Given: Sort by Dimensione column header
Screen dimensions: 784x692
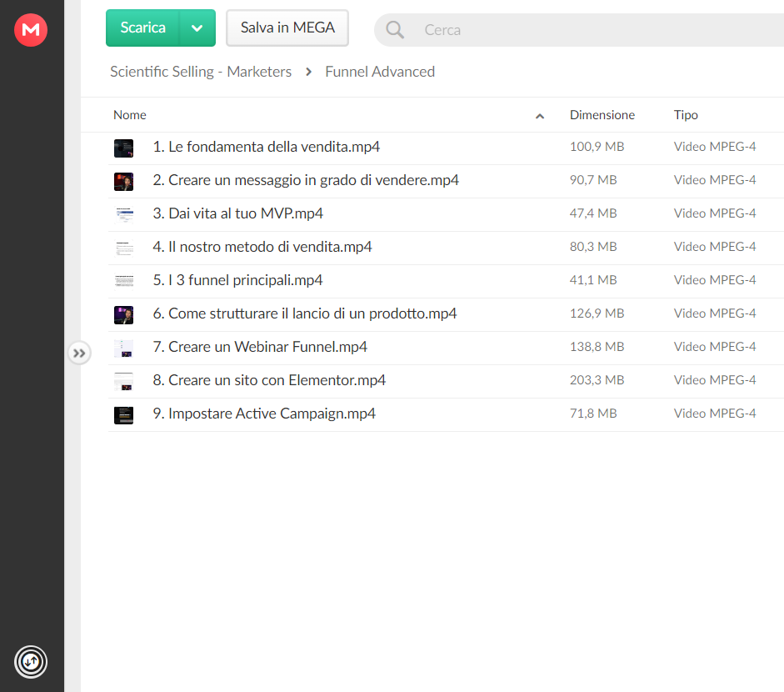Looking at the screenshot, I should tap(602, 115).
